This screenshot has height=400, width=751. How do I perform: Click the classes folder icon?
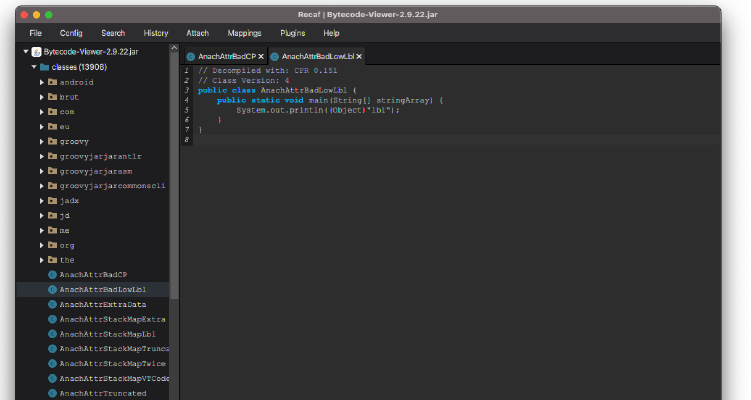pyautogui.click(x=45, y=67)
